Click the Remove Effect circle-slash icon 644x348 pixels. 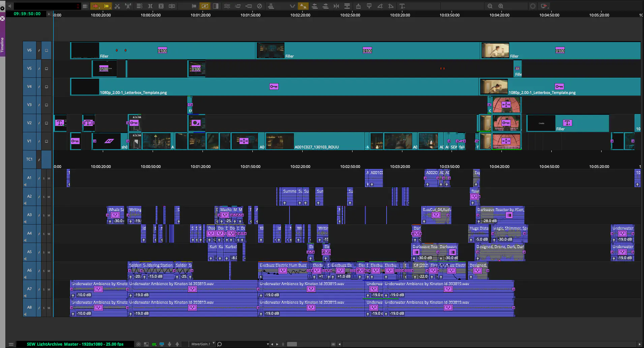click(x=259, y=6)
